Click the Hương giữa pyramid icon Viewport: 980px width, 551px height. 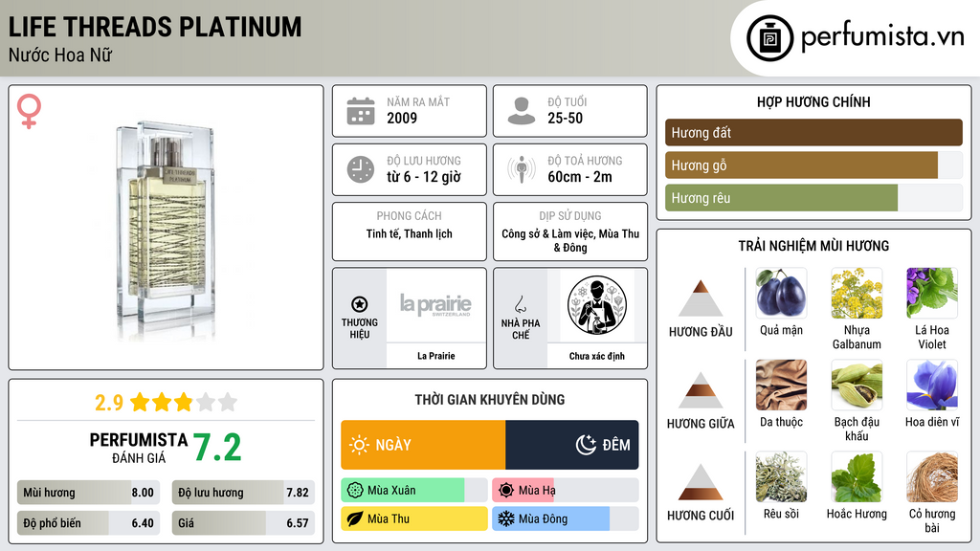(701, 390)
